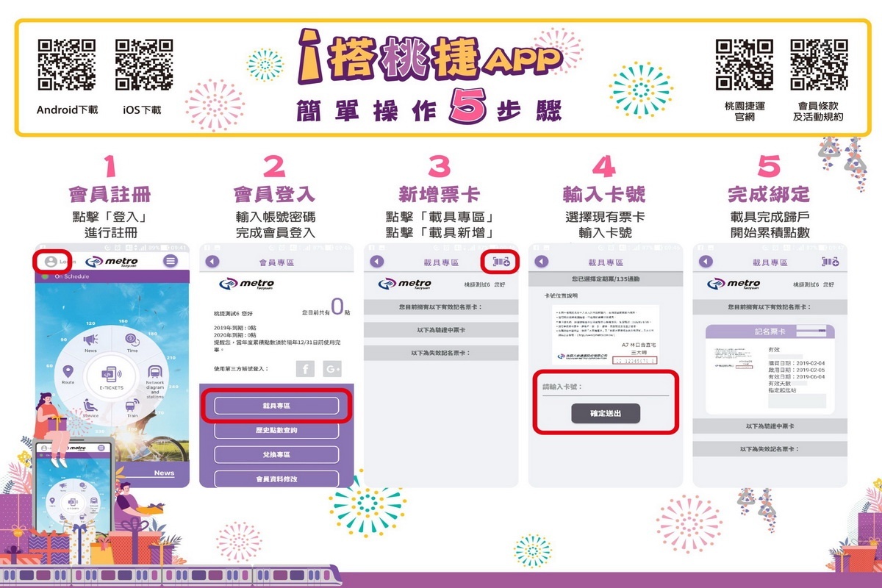Sign in with the Google+ icon
This screenshot has width=882, height=588.
333,368
